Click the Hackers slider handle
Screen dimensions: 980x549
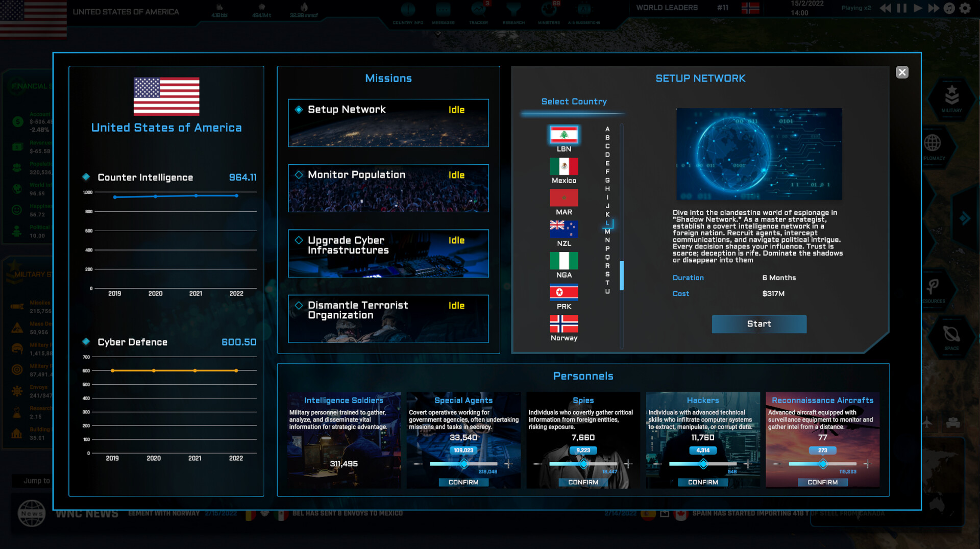(x=703, y=464)
